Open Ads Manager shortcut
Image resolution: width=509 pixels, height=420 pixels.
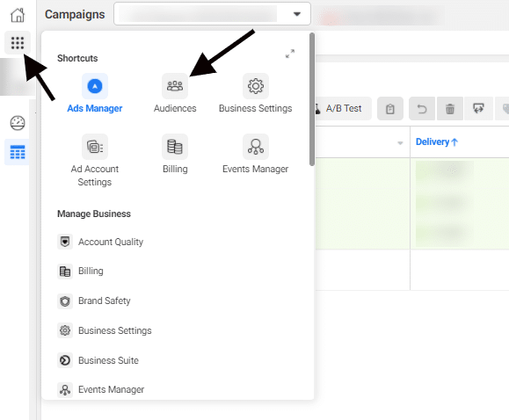click(95, 86)
